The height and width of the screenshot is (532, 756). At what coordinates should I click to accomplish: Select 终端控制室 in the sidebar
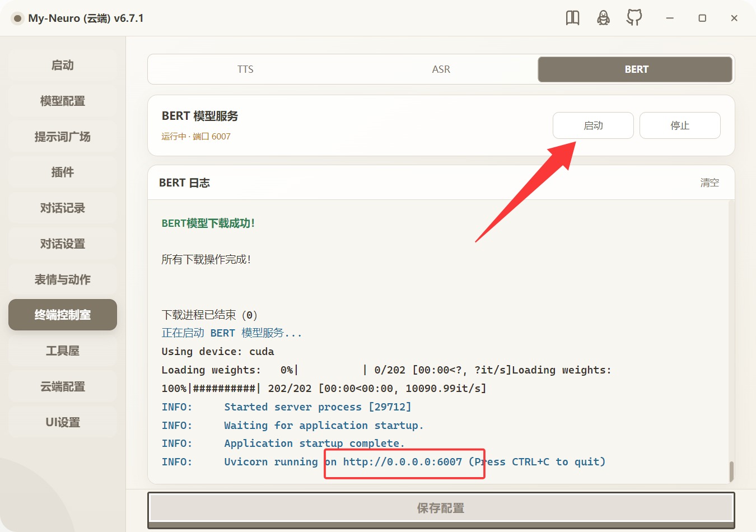coord(63,315)
